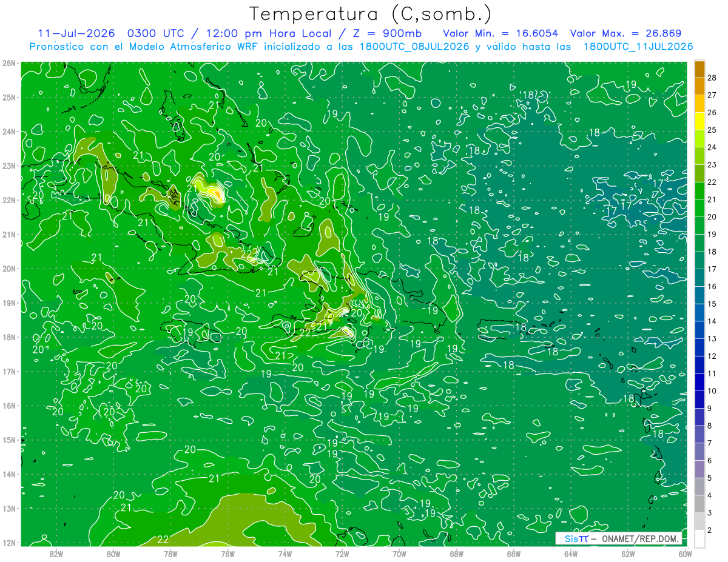The width and height of the screenshot is (728, 562).
Task: Click the color scale label '14'
Action: [712, 321]
